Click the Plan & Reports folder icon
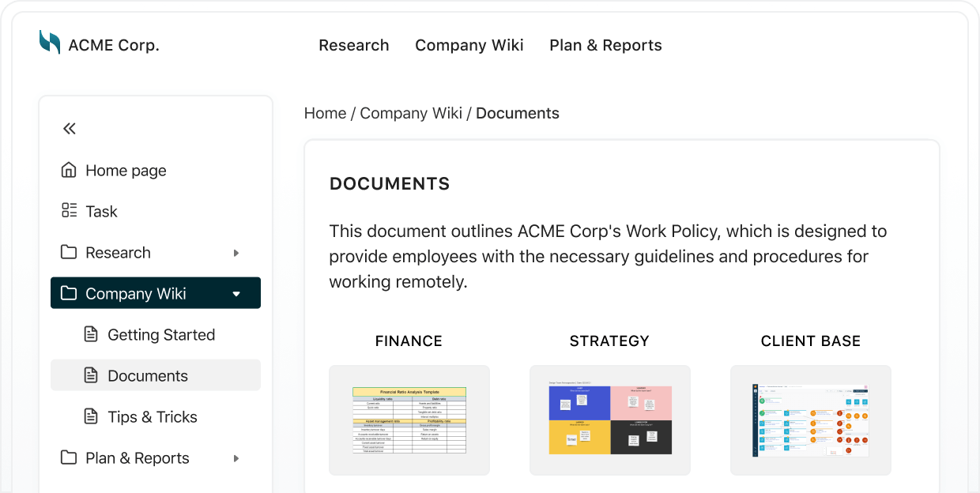 [69, 457]
